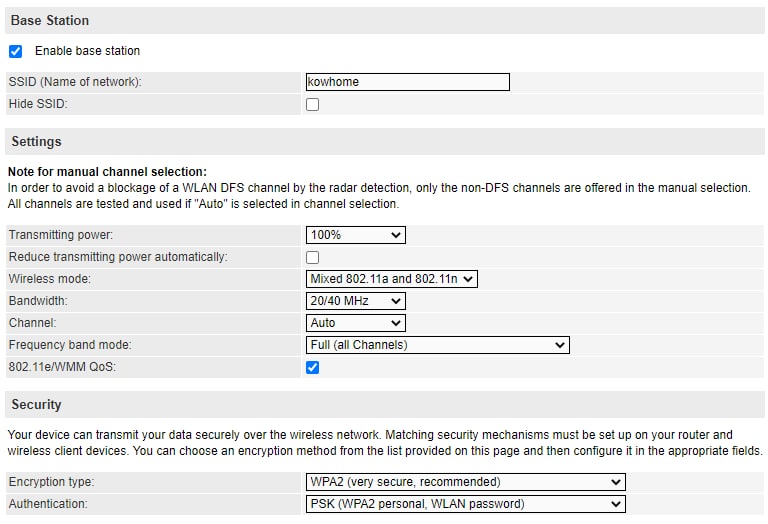Screen dimensions: 768x524
Task: Toggle the Enable base station checkbox
Action: click(x=15, y=51)
